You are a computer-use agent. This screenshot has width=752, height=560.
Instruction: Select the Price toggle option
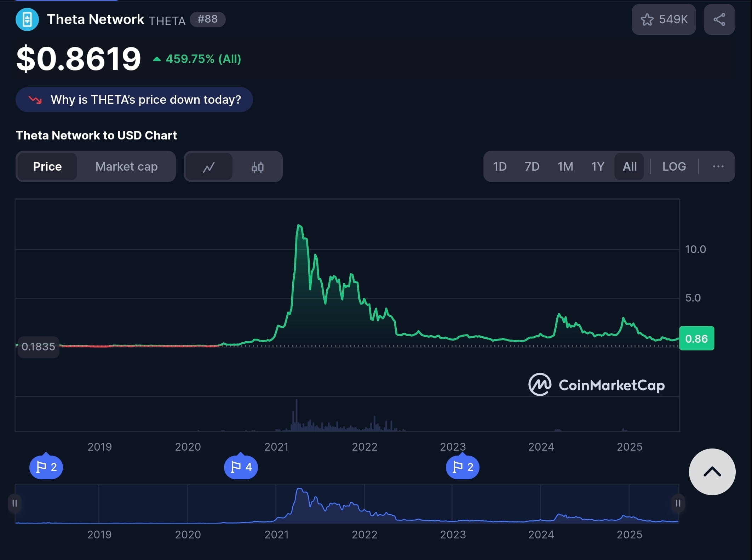coord(47,166)
